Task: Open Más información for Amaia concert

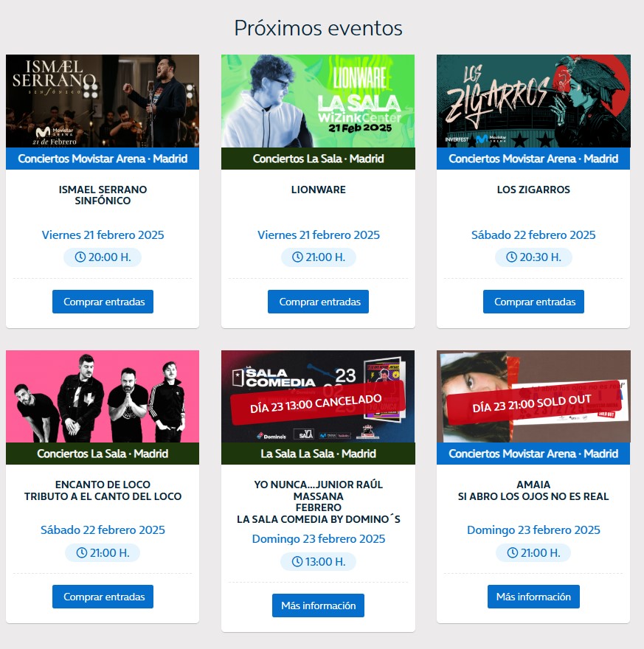Action: pyautogui.click(x=533, y=597)
